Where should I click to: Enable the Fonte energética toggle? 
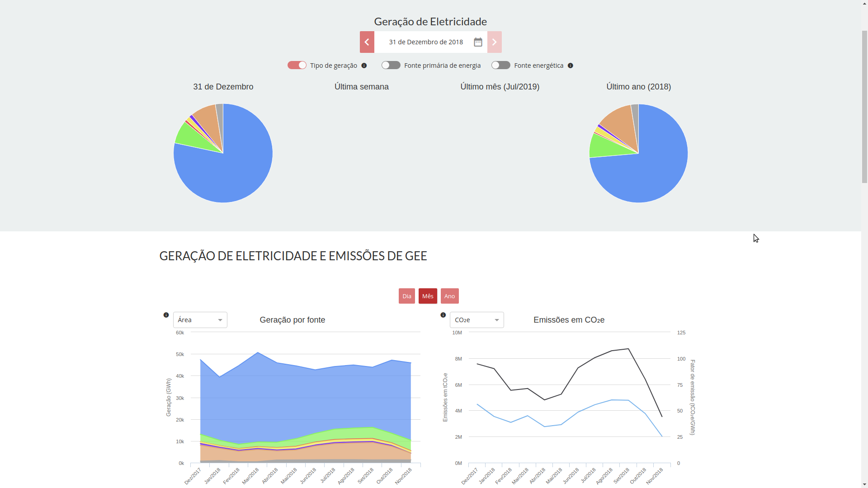(501, 65)
